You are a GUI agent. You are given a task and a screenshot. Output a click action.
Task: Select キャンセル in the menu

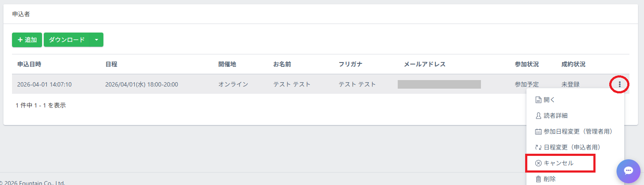[559, 163]
